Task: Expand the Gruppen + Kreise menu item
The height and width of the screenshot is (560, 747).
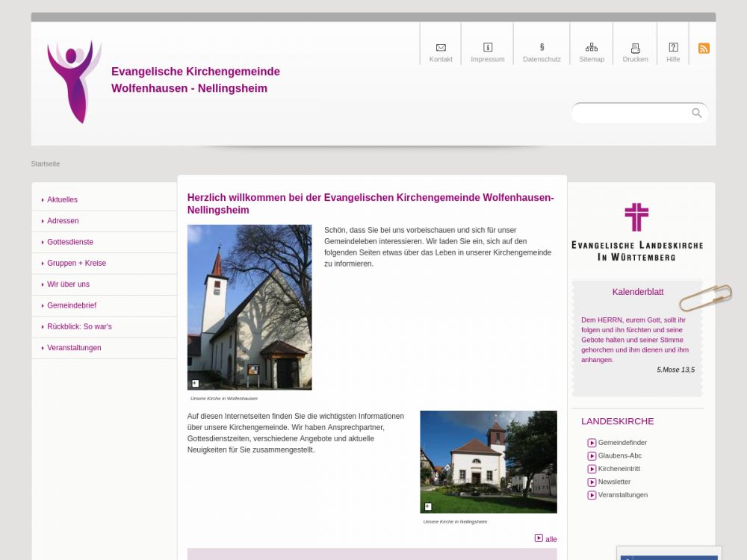Action: pyautogui.click(x=76, y=263)
